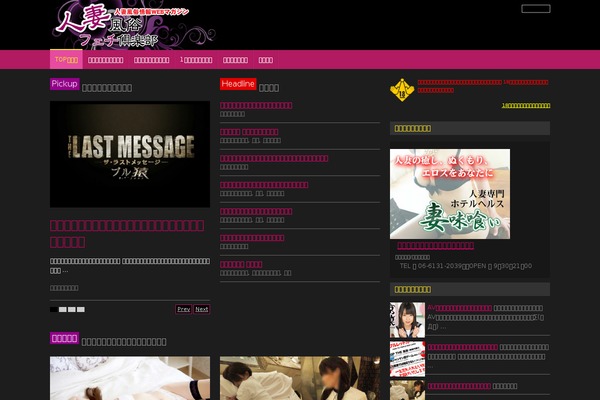Click the purple Pickup badge
Viewport: 600px width, 400px height.
pyautogui.click(x=65, y=84)
